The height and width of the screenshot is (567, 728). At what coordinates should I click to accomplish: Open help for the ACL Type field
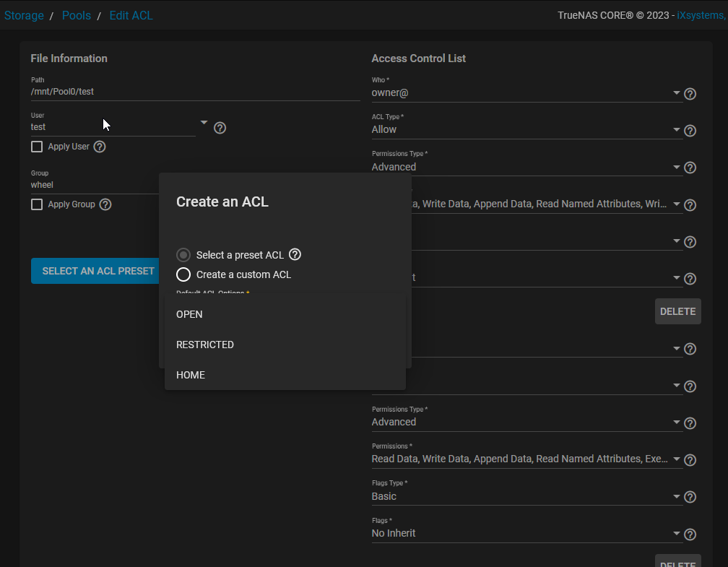(690, 130)
